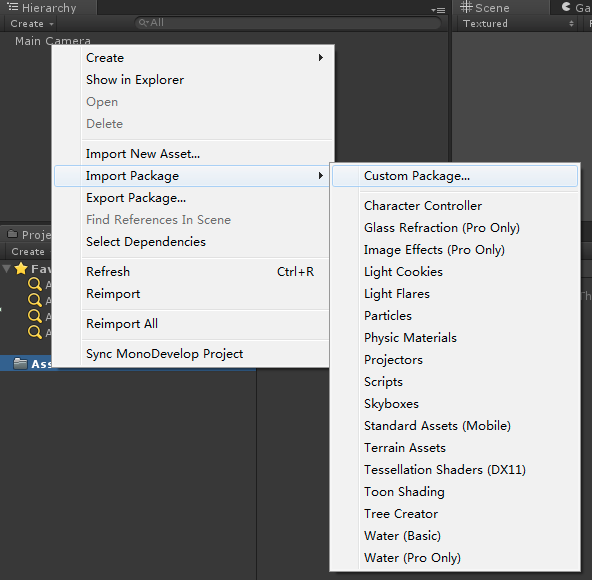Choose Custom Package...
The height and width of the screenshot is (580, 595).
click(x=455, y=176)
